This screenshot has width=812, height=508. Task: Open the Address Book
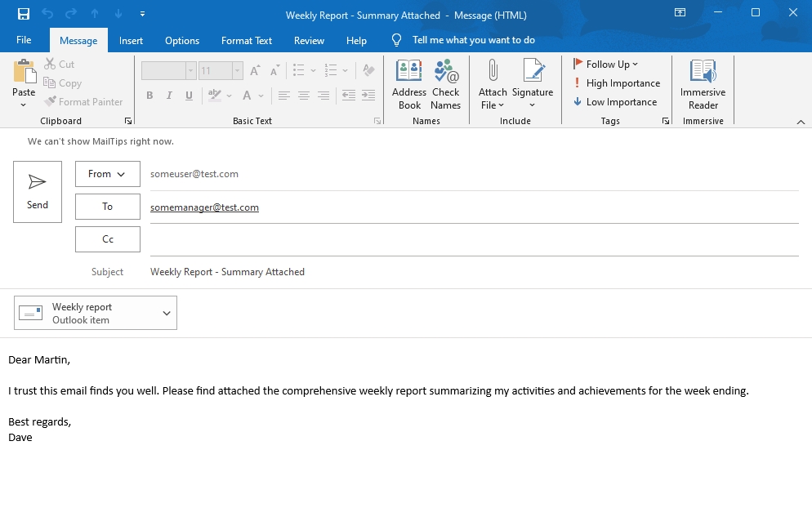409,84
